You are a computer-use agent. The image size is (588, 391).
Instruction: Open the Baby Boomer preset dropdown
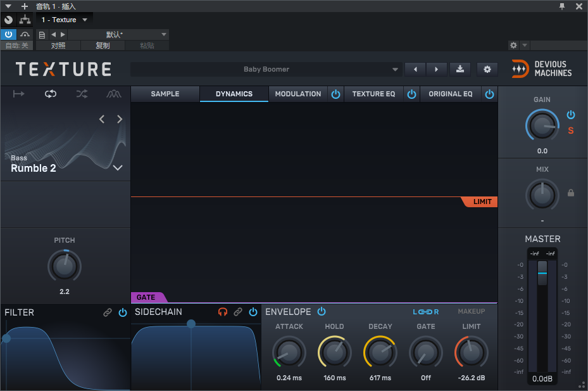pyautogui.click(x=266, y=69)
